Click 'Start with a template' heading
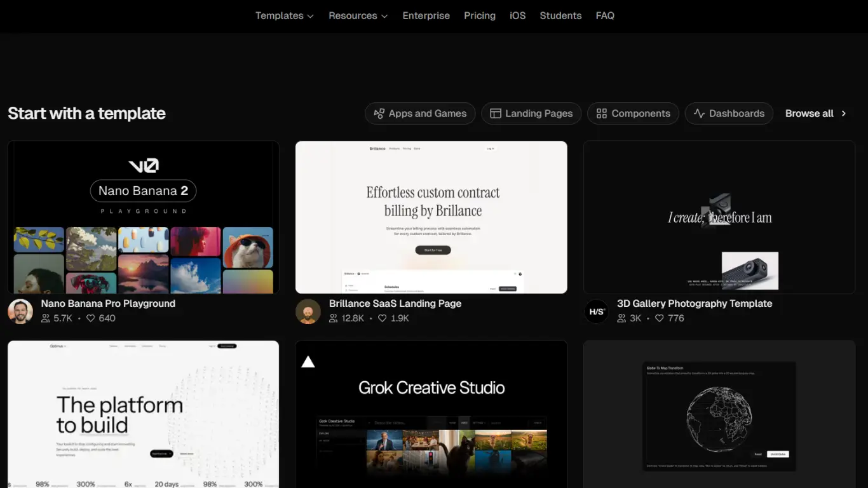The height and width of the screenshot is (488, 868). coord(86,114)
